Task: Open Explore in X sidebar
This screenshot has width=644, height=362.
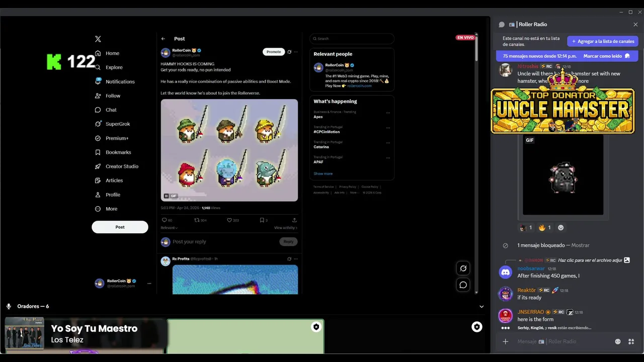Action: point(109,67)
